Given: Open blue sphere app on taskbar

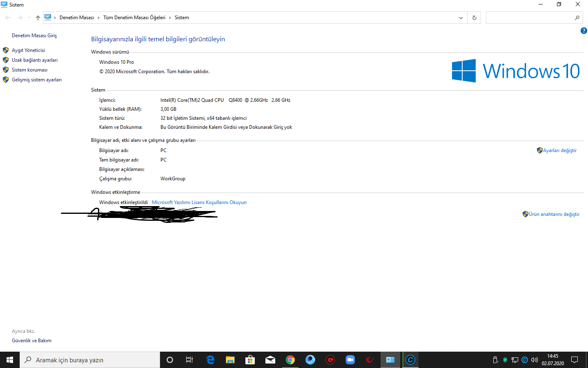Looking at the screenshot, I should tap(310, 360).
